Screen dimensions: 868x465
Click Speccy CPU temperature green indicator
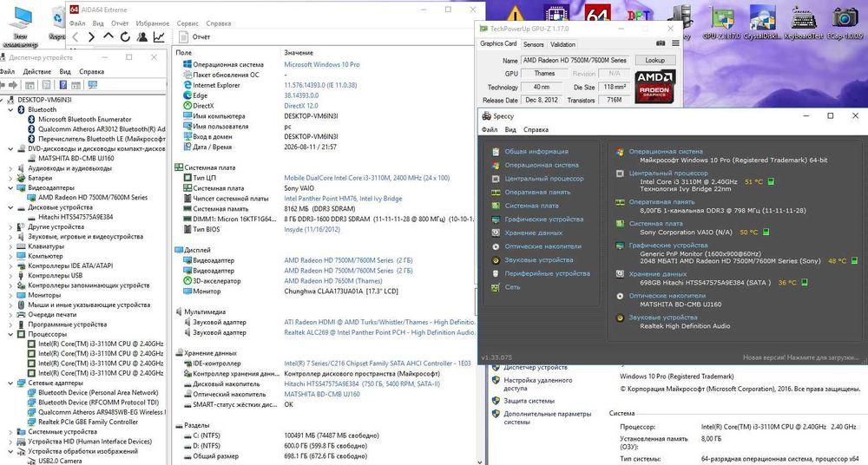pos(771,181)
